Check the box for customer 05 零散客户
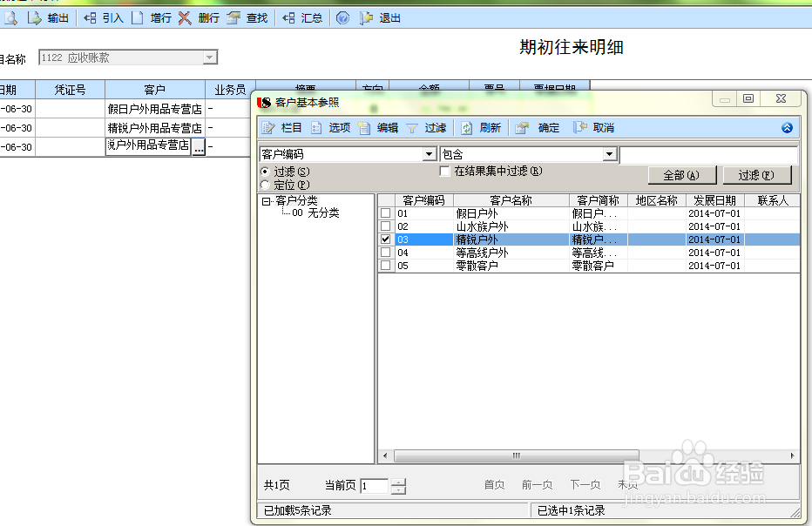The image size is (812, 526). point(385,266)
